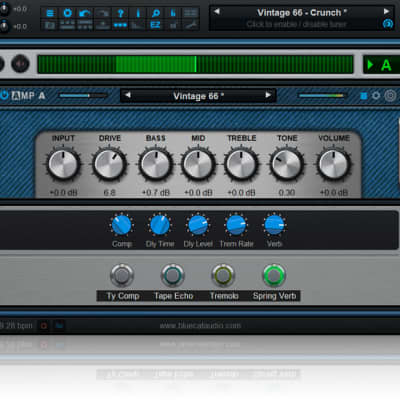Click the redo arrow icon
The image size is (400, 400).
click(x=103, y=13)
